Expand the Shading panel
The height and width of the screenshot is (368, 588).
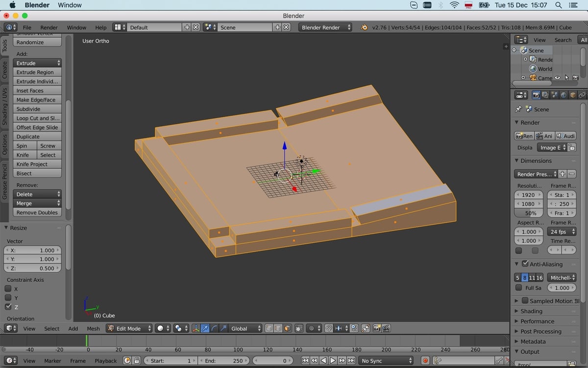(x=531, y=311)
